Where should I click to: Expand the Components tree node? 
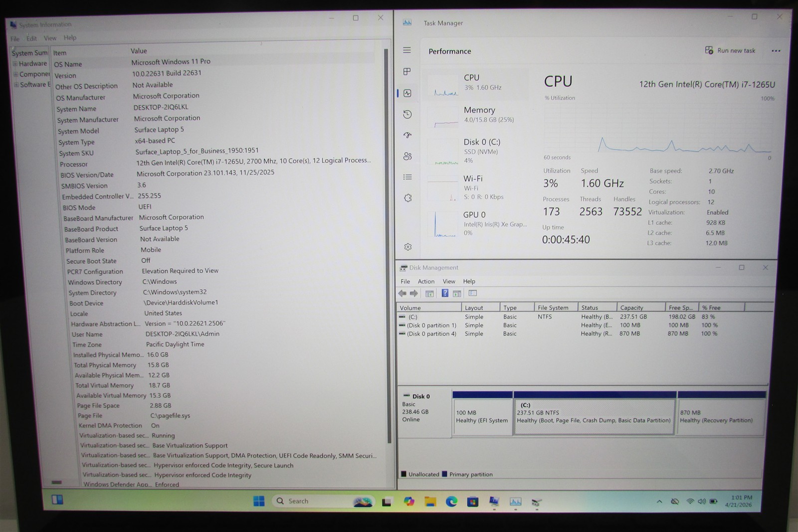coord(16,74)
